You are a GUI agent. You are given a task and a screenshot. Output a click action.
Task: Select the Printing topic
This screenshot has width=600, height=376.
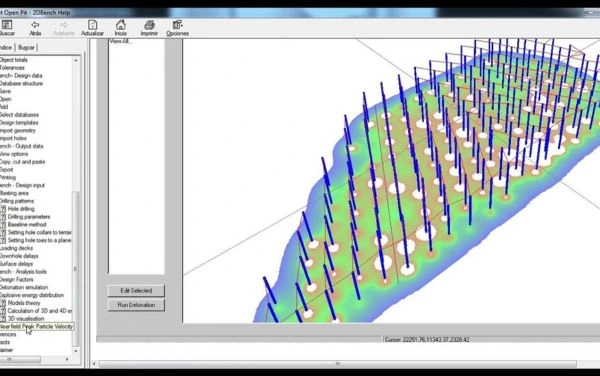[8, 177]
